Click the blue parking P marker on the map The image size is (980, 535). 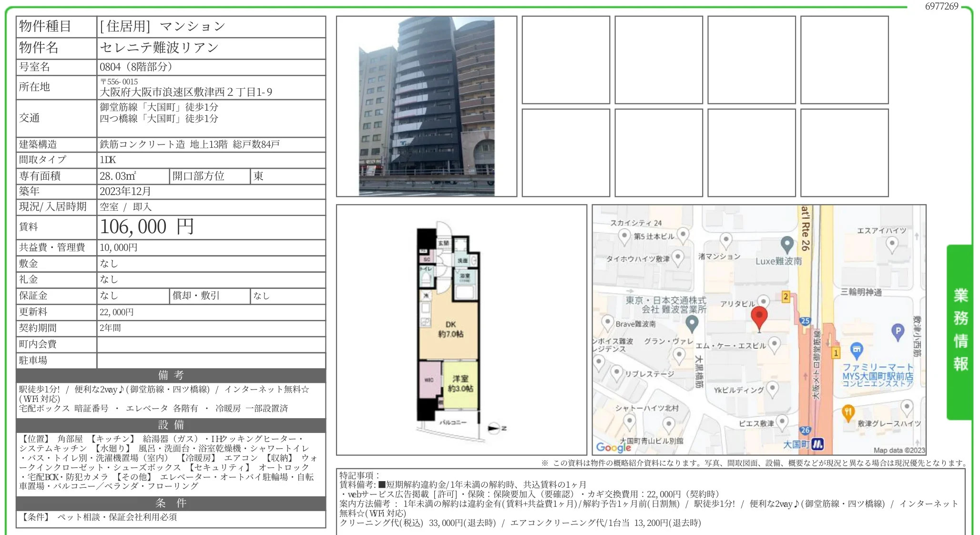(898, 331)
